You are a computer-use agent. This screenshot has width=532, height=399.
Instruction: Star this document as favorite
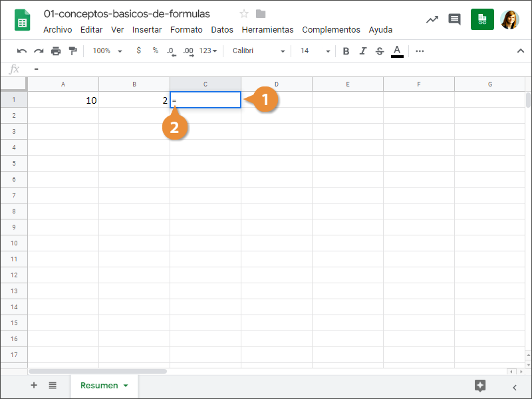[244, 14]
